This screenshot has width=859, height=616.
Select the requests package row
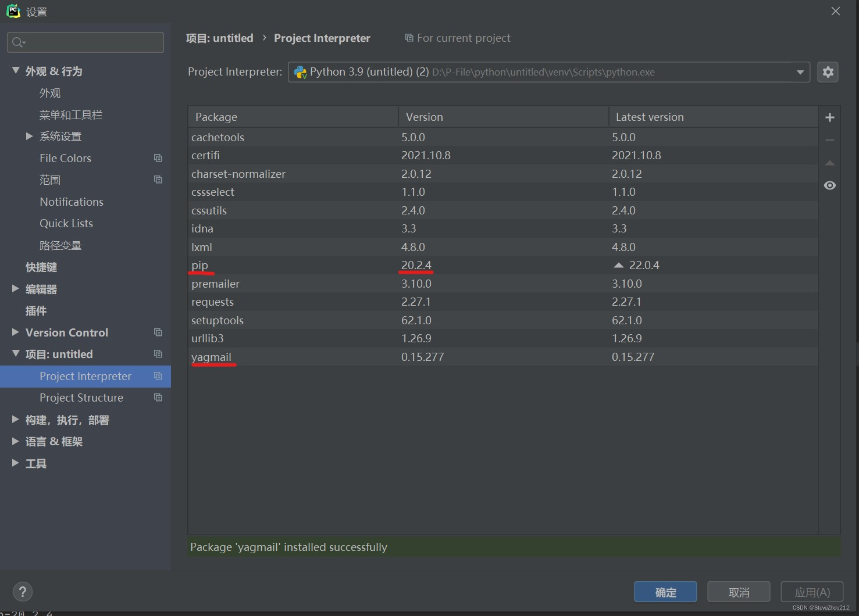[503, 302]
